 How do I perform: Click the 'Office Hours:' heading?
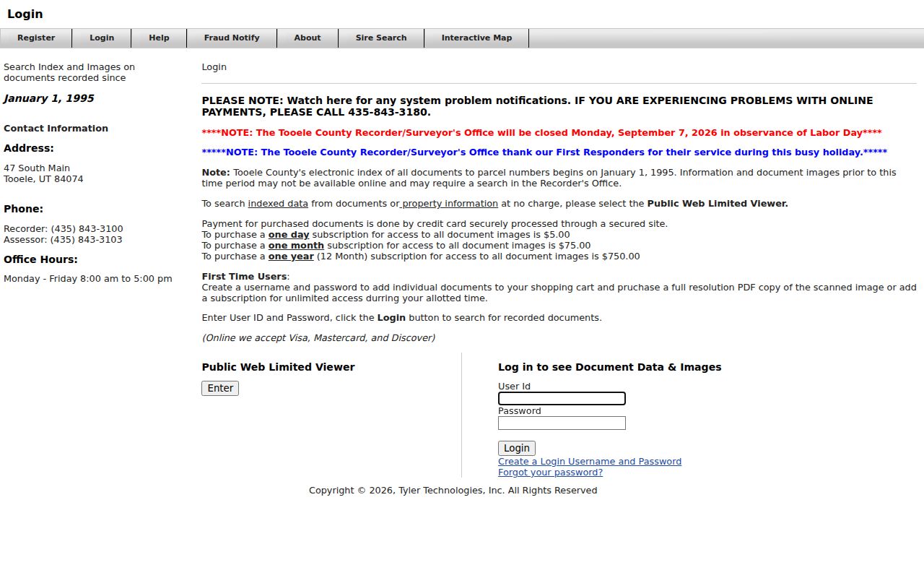[x=40, y=259]
